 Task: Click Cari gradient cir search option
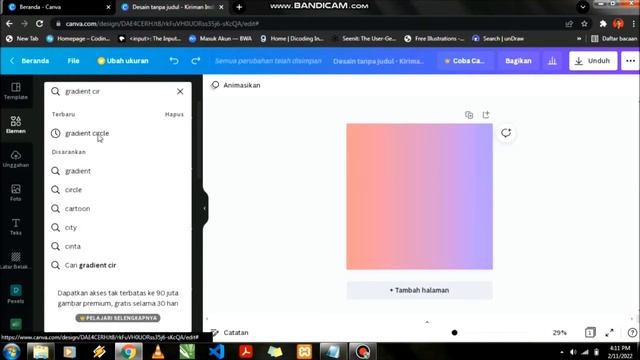coord(118,265)
